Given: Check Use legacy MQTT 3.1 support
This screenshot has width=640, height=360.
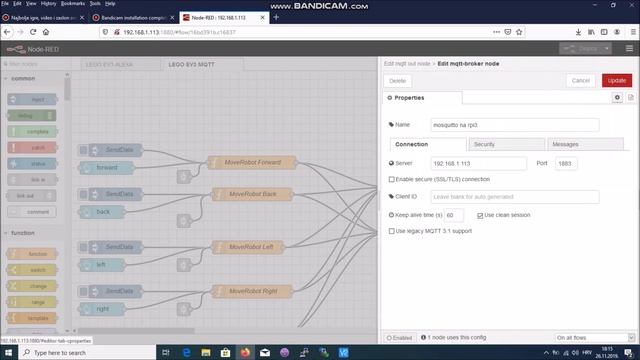Looking at the screenshot, I should (391, 231).
